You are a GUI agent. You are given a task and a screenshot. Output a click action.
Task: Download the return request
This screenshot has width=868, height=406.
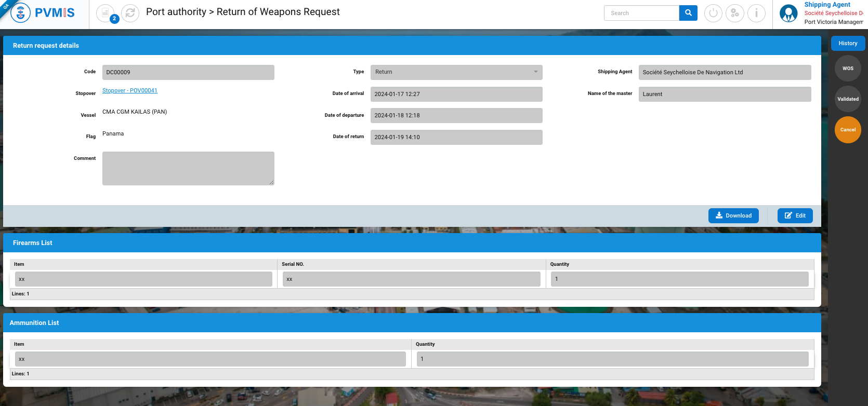click(x=733, y=215)
